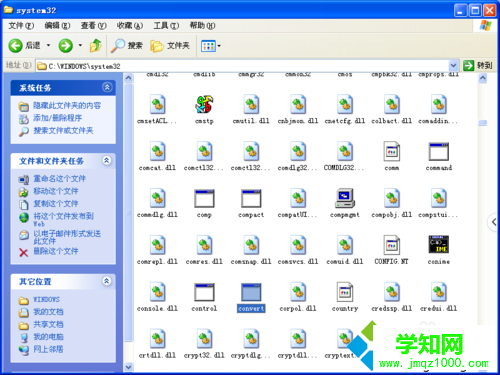Click the Back navigation arrow icon
This screenshot has height=375, width=500.
click(15, 45)
